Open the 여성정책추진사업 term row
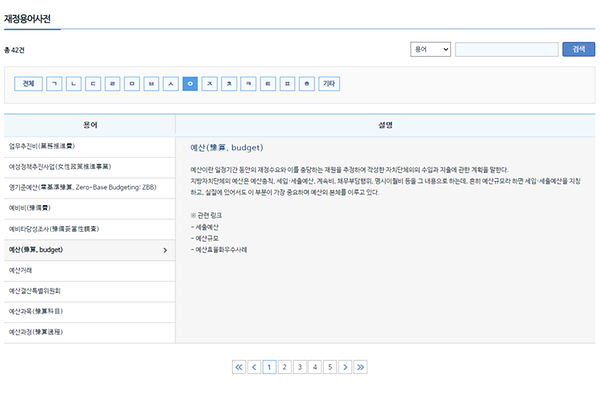 (x=90, y=167)
